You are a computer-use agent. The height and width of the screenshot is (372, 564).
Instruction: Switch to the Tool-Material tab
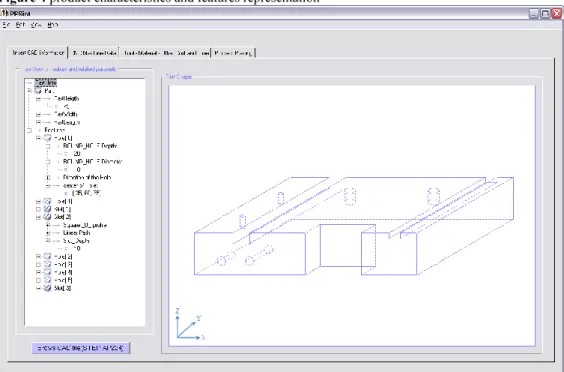coord(165,53)
